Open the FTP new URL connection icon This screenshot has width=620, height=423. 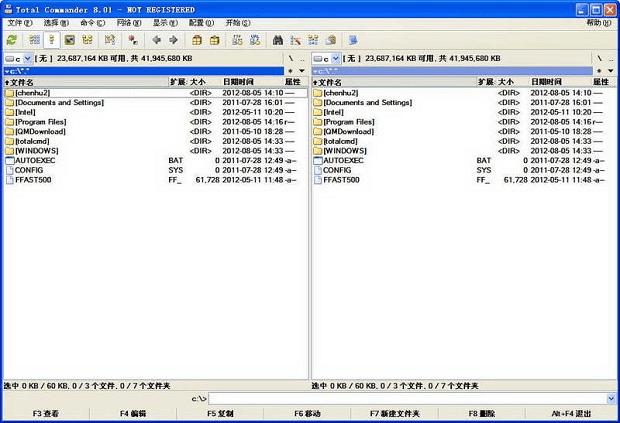255,40
